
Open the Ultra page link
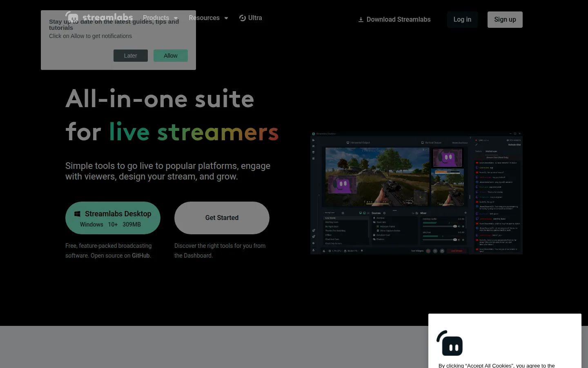tap(251, 18)
